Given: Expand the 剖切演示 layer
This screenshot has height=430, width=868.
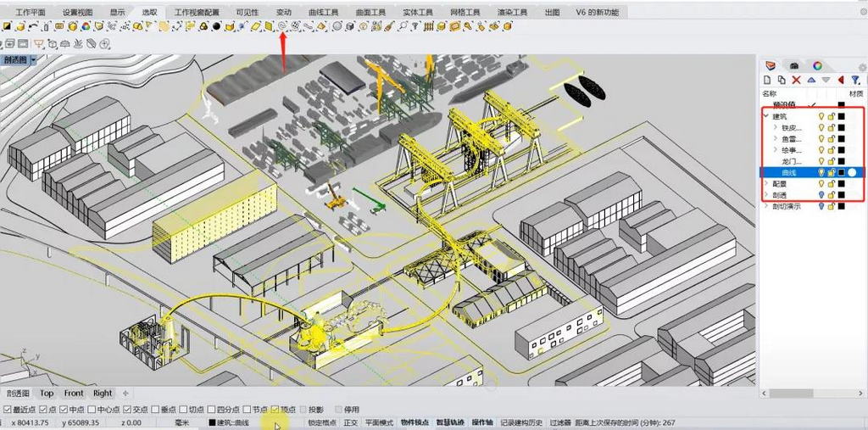Looking at the screenshot, I should point(766,205).
